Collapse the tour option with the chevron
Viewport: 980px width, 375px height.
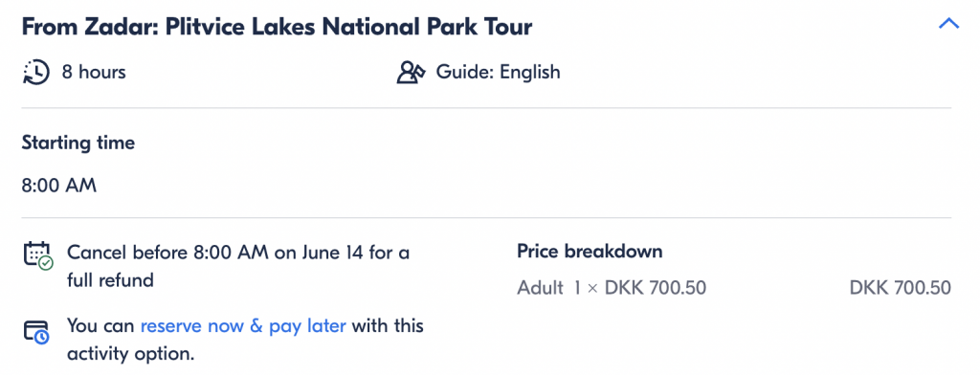[948, 24]
